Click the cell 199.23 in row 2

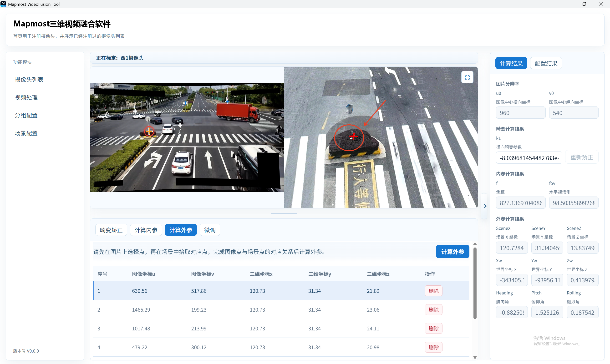pos(199,310)
